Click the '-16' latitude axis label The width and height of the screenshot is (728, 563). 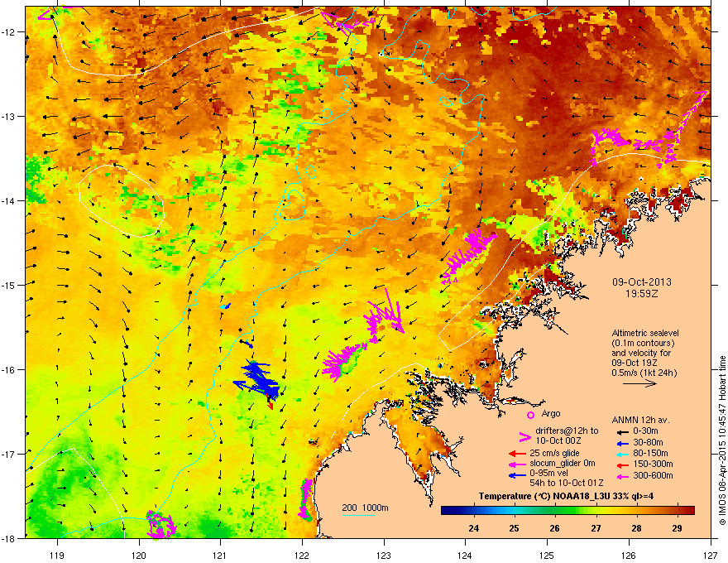coord(9,369)
